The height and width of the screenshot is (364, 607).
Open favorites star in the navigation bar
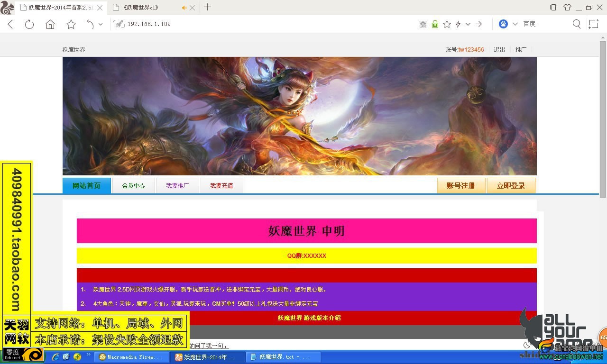click(x=71, y=24)
